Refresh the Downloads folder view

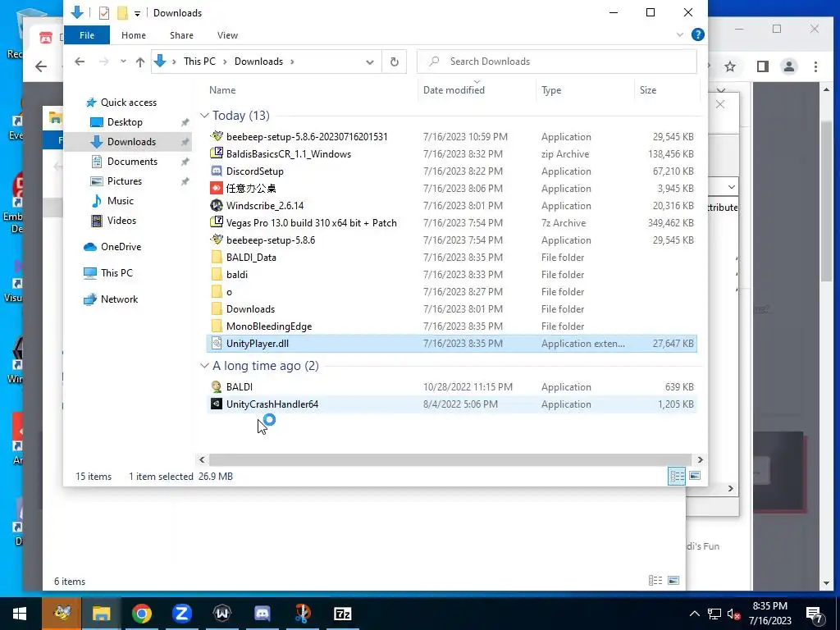coord(395,62)
